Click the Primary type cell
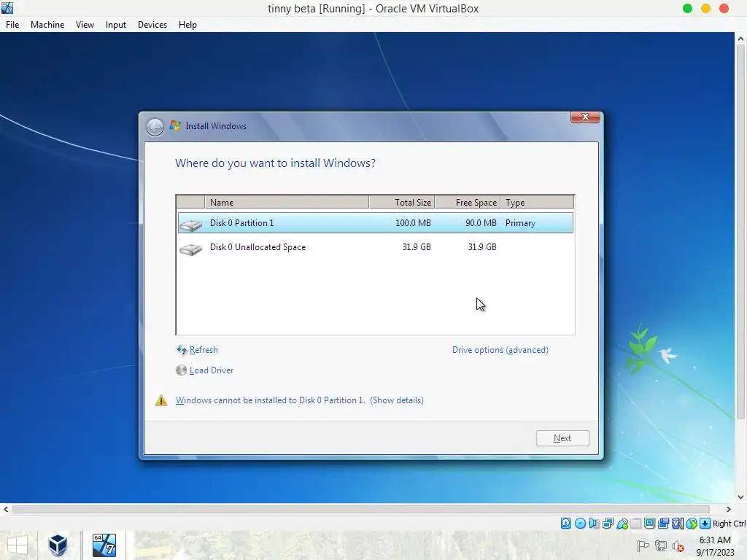Viewport: 747px width, 560px height. click(520, 223)
